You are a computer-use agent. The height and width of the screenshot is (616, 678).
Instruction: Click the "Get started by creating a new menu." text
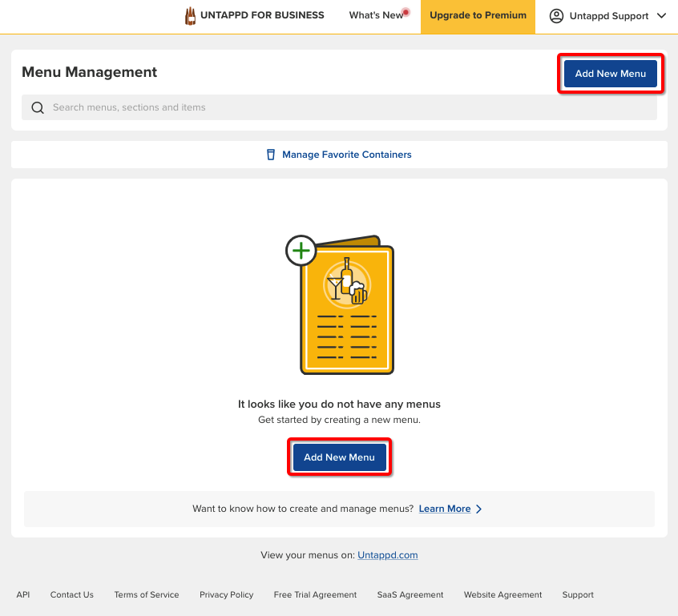[340, 420]
